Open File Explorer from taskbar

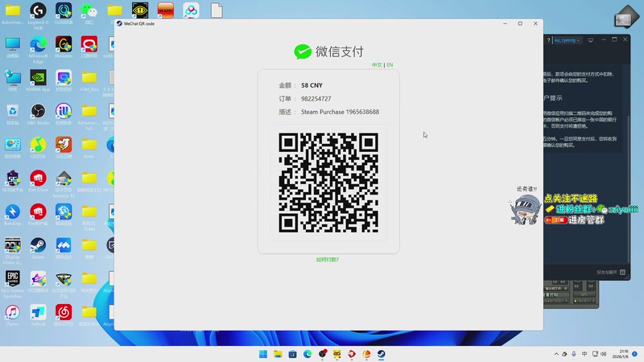click(x=278, y=354)
